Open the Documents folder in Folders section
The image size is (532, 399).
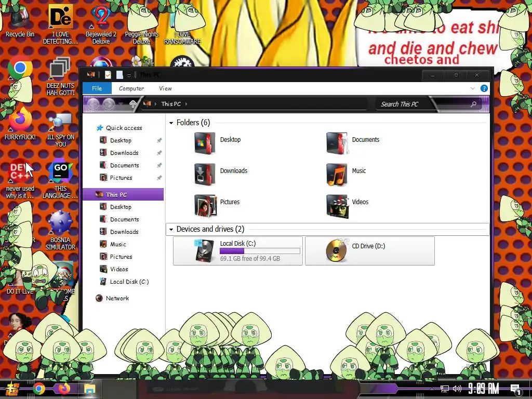(x=353, y=143)
